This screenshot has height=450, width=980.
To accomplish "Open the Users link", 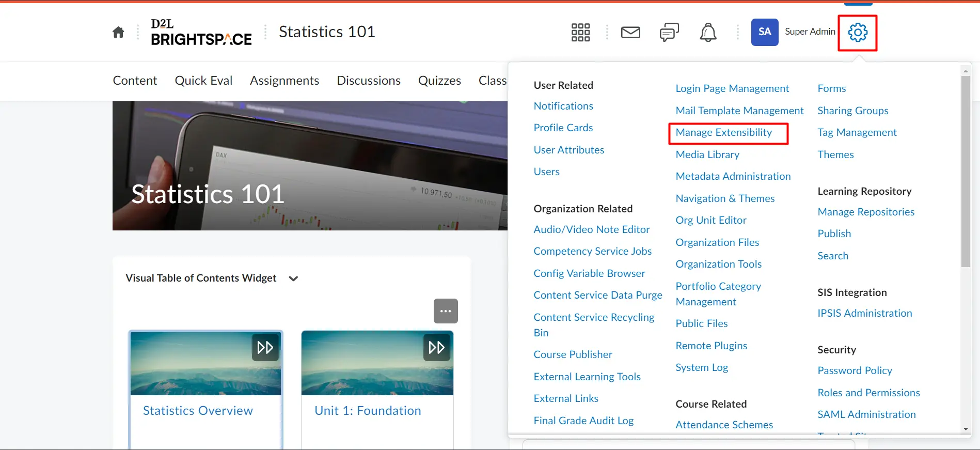I will coord(547,172).
